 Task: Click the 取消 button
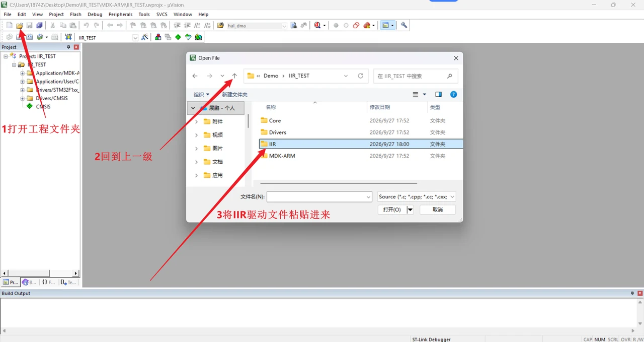pos(437,210)
